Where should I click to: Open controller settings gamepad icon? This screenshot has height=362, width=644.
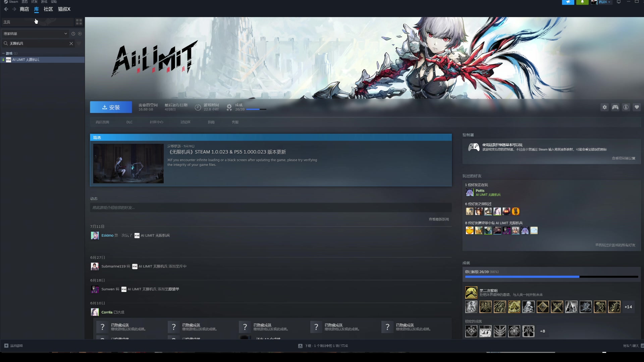coord(615,107)
